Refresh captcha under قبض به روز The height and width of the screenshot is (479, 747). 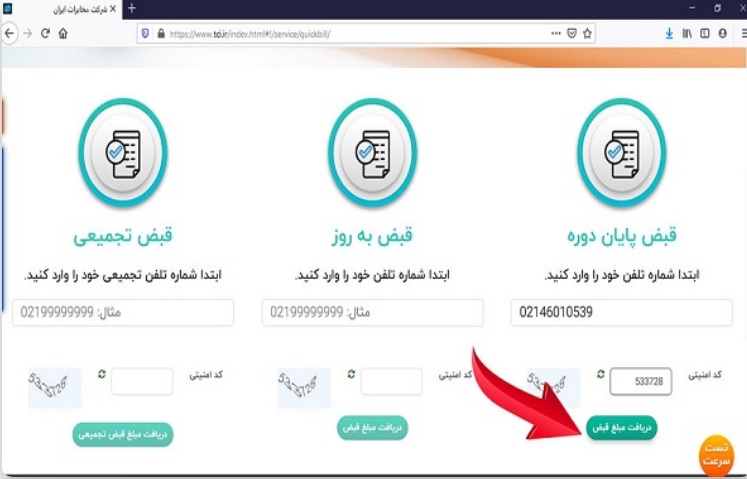(351, 374)
